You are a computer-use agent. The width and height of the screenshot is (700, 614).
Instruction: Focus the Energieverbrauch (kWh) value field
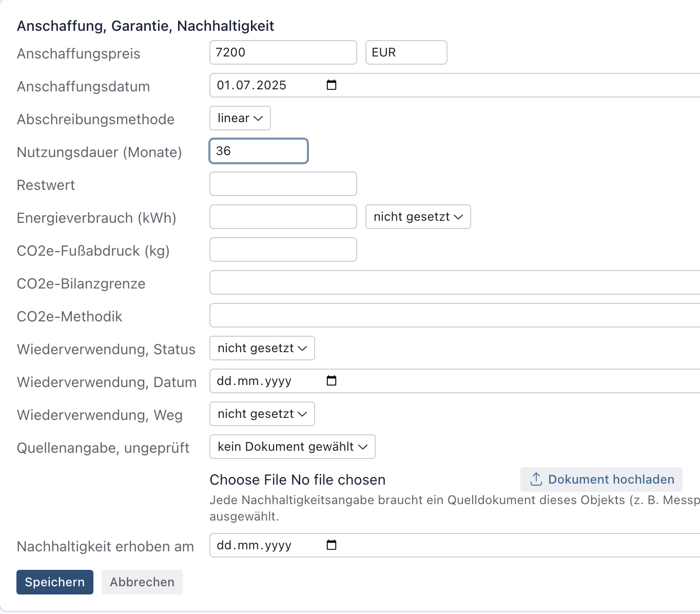(x=283, y=217)
